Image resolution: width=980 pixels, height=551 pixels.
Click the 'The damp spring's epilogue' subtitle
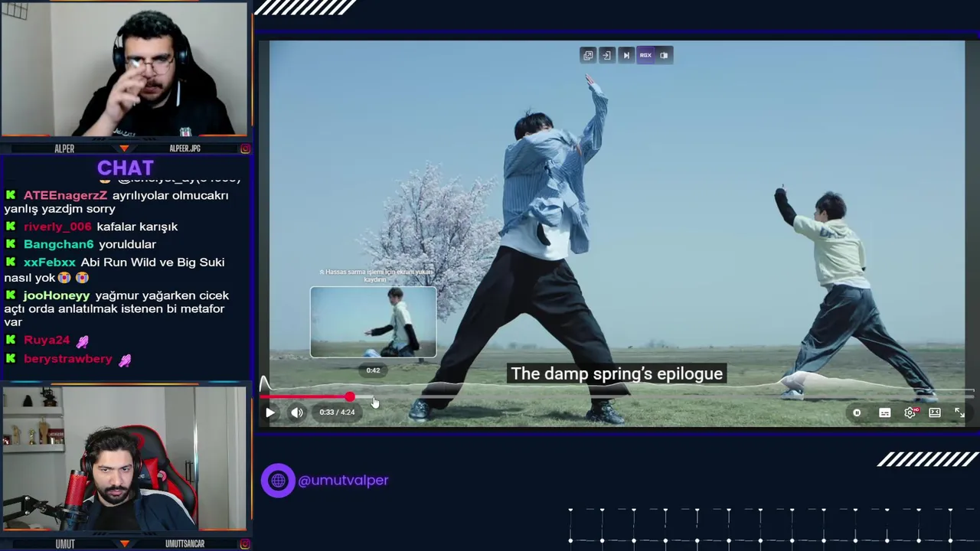click(x=617, y=373)
